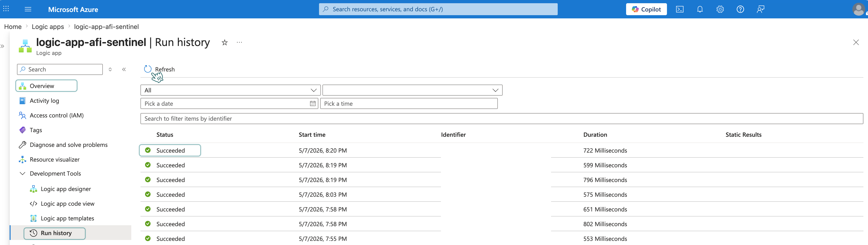
Task: Click the Access control (IAM) icon
Action: (22, 115)
